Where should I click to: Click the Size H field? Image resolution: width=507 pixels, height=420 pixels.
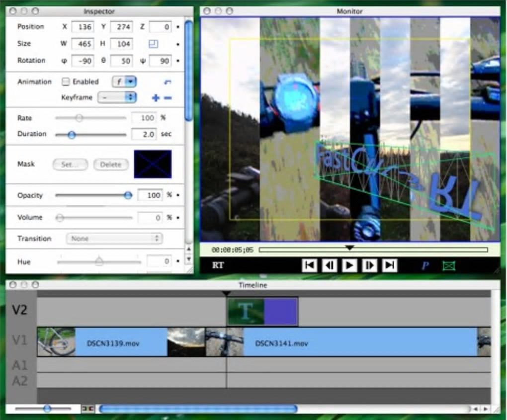[122, 44]
